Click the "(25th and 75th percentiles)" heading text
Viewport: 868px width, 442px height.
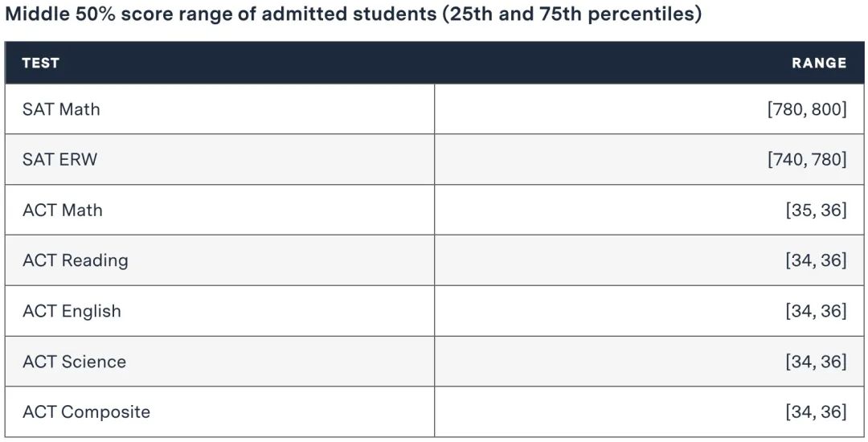571,15
